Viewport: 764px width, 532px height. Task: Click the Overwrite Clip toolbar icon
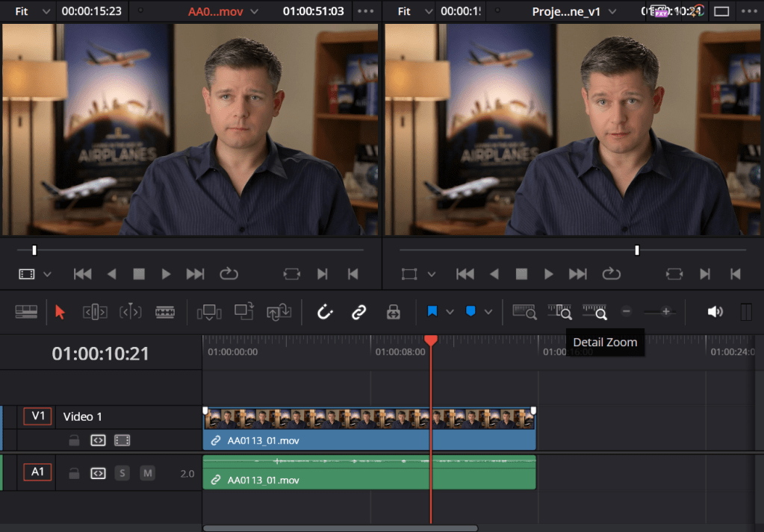(244, 312)
